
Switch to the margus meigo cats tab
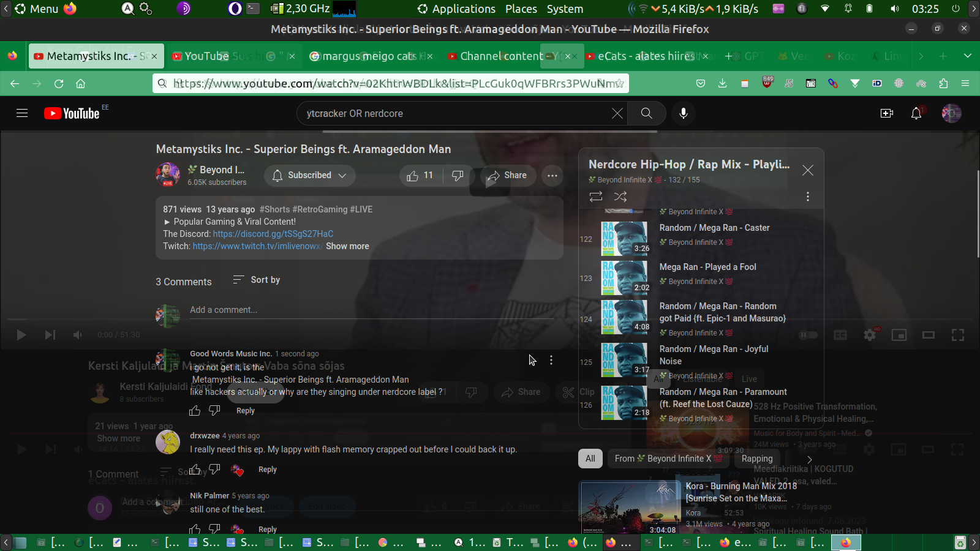click(371, 56)
